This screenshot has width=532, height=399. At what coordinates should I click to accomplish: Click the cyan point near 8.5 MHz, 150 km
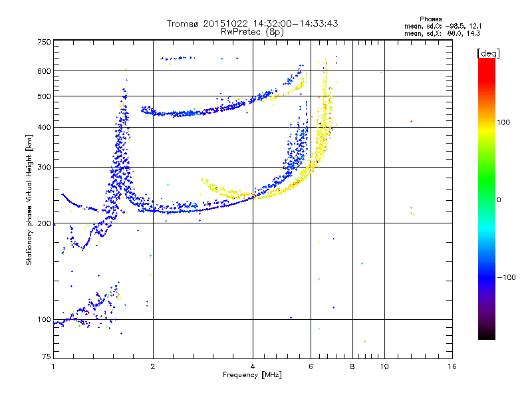[362, 263]
